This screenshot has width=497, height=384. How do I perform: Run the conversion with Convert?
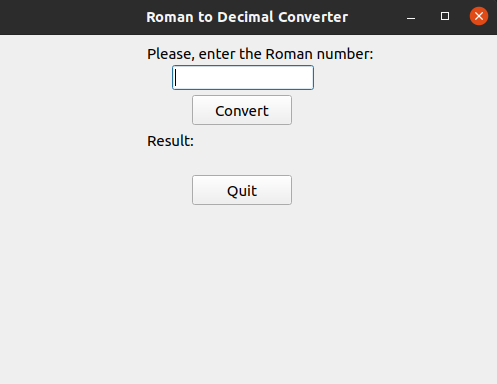coord(242,110)
